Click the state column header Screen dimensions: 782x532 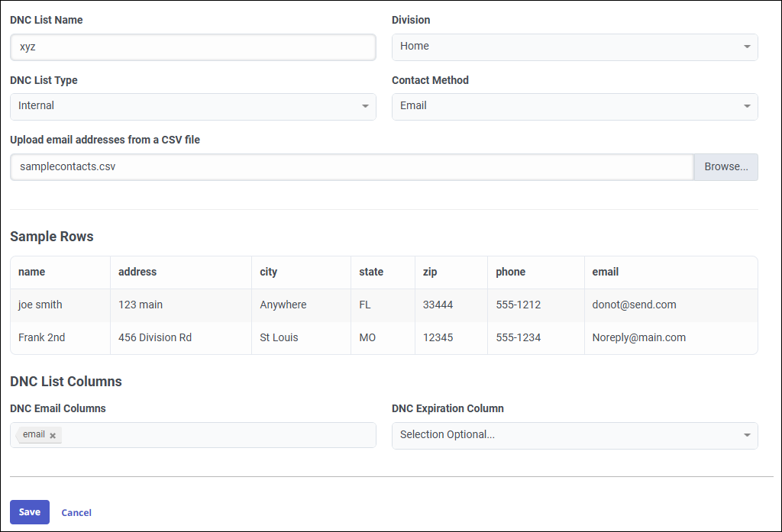383,272
